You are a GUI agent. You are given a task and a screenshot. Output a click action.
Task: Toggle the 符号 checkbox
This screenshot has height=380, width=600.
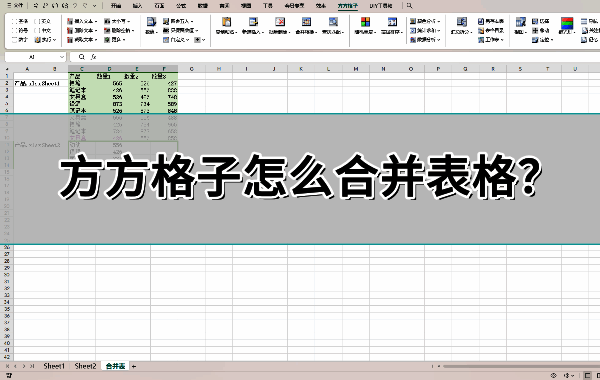pos(14,30)
